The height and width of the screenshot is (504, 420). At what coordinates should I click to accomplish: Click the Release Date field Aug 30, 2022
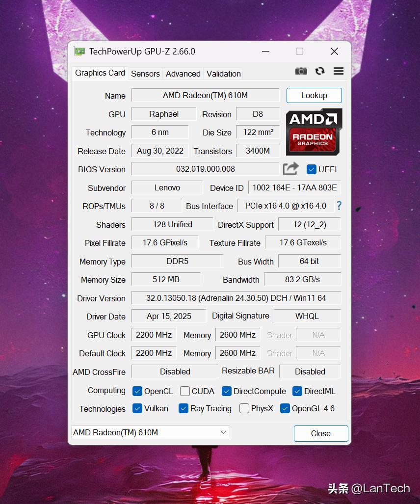(x=160, y=151)
